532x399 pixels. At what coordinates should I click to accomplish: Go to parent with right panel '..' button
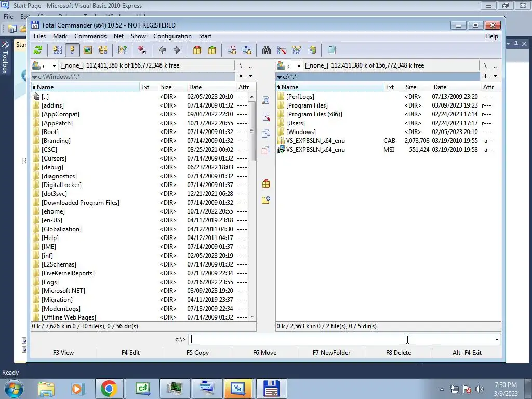pyautogui.click(x=495, y=65)
